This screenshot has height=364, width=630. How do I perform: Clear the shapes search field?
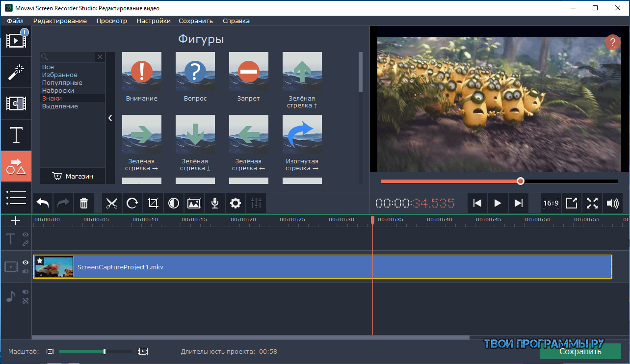pyautogui.click(x=100, y=57)
